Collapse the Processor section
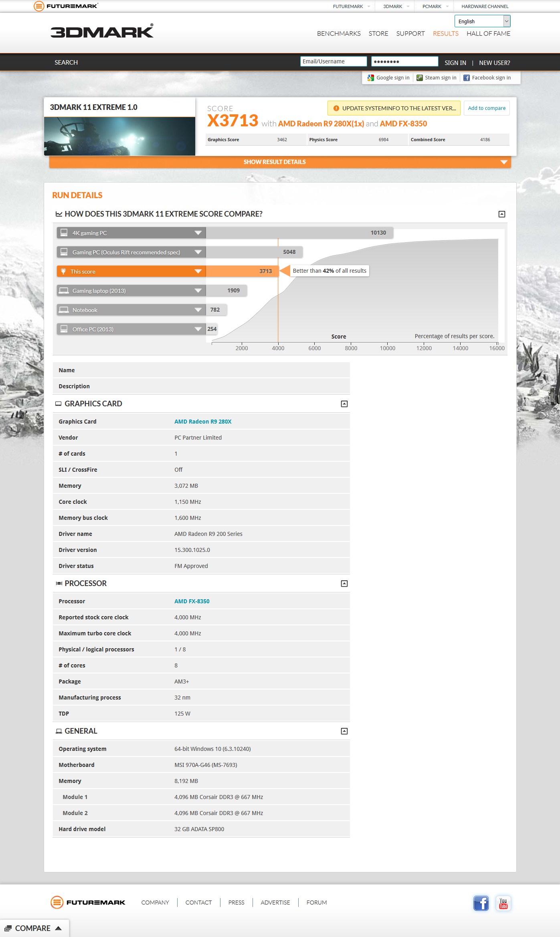The width and height of the screenshot is (560, 937). 344,584
